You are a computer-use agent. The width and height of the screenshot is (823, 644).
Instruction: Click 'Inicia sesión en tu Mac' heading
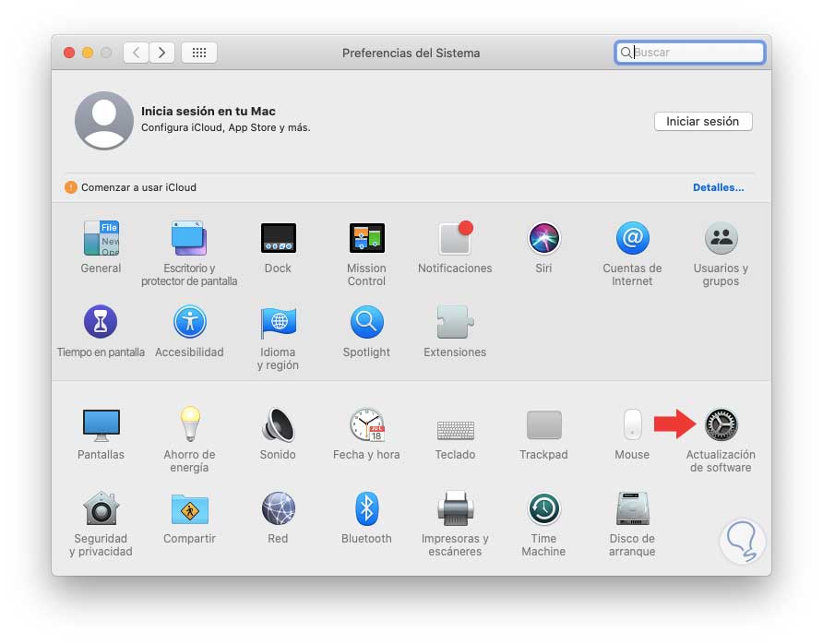[x=209, y=112]
